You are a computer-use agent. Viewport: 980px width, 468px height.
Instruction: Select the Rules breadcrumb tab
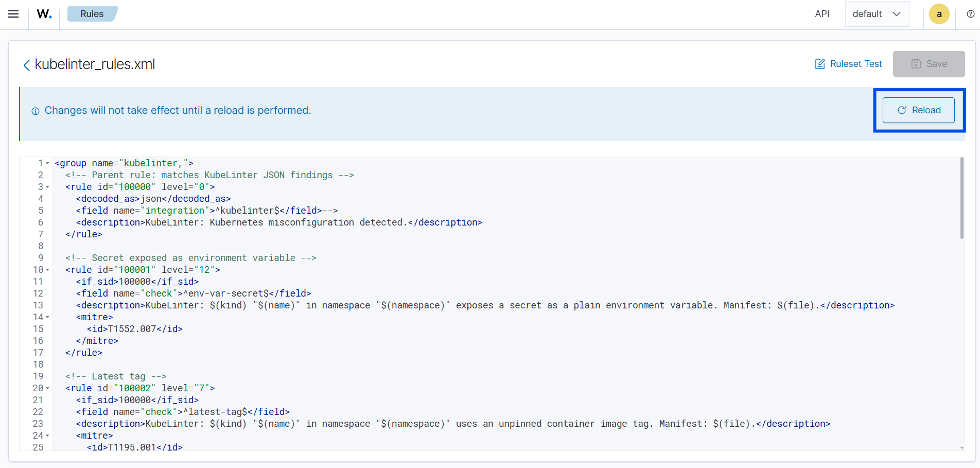point(92,14)
